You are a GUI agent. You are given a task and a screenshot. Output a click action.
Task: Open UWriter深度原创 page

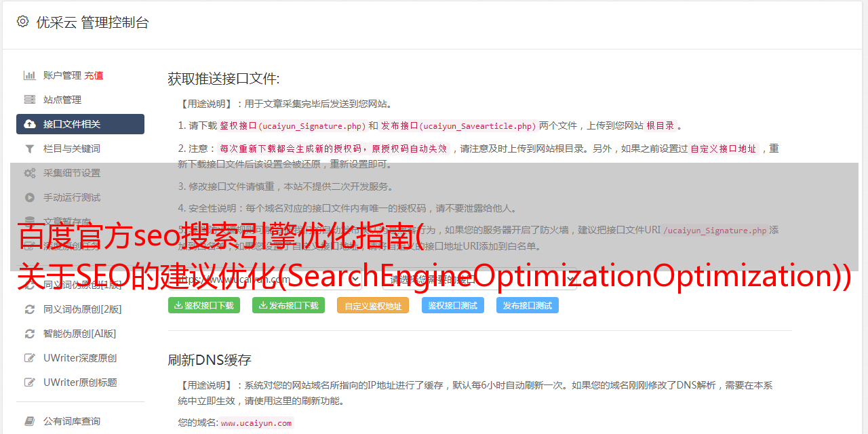[x=80, y=358]
